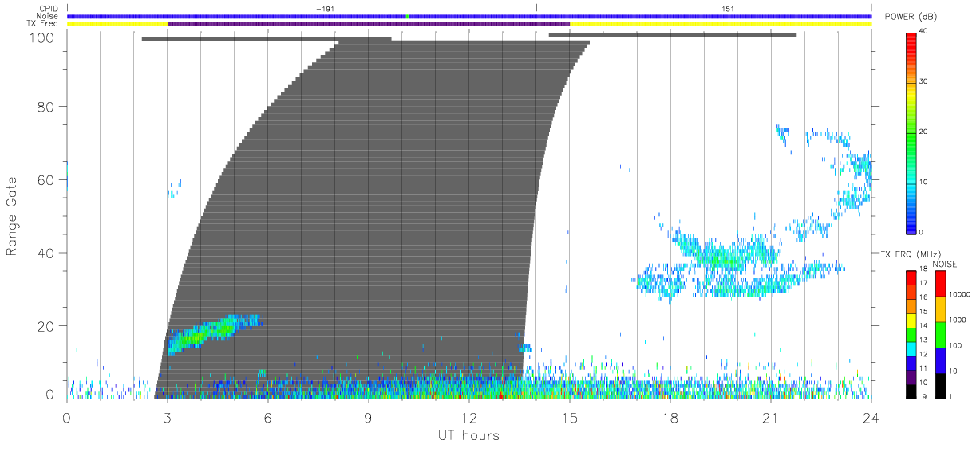
Task: Click the red segment of TX FRQ colorbar
Action: (x=911, y=278)
